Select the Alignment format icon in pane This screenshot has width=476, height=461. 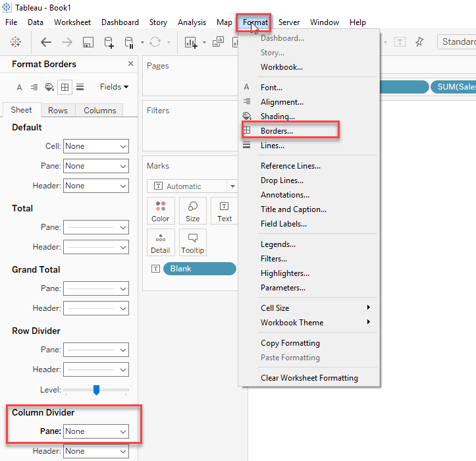(34, 88)
